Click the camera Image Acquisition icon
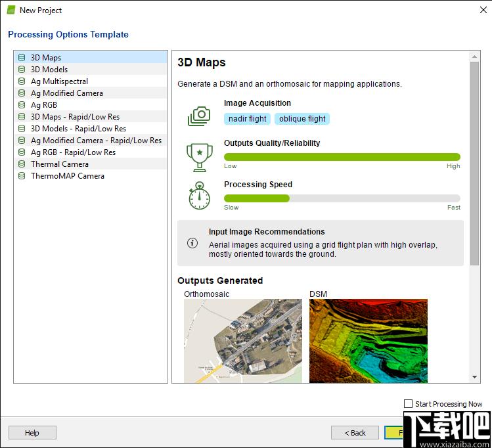The width and height of the screenshot is (492, 448). (x=199, y=116)
